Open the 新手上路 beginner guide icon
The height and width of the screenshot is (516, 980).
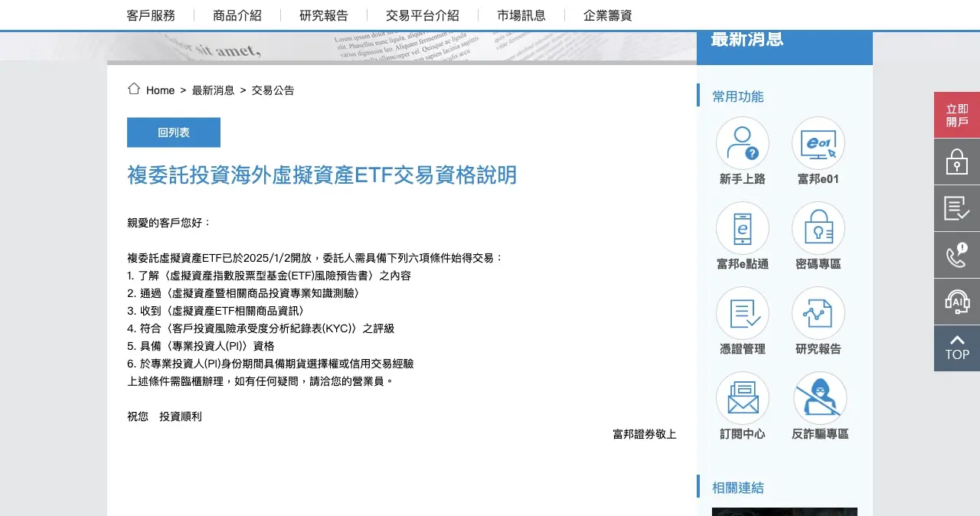(743, 143)
